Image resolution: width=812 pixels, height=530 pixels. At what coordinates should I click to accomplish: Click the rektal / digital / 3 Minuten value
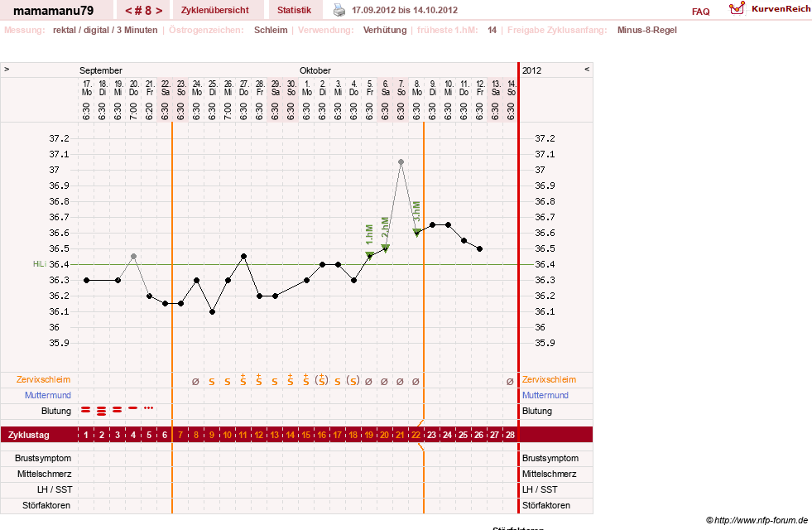105,30
